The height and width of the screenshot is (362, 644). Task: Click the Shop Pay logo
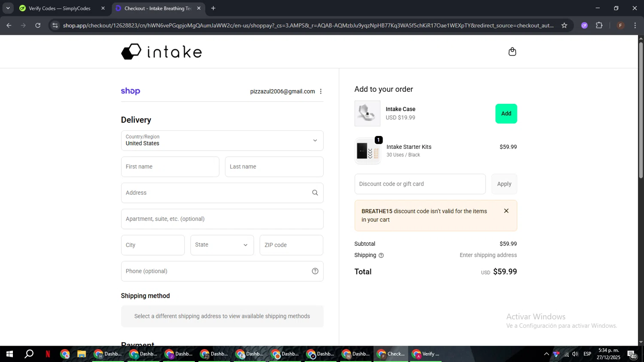click(x=131, y=91)
